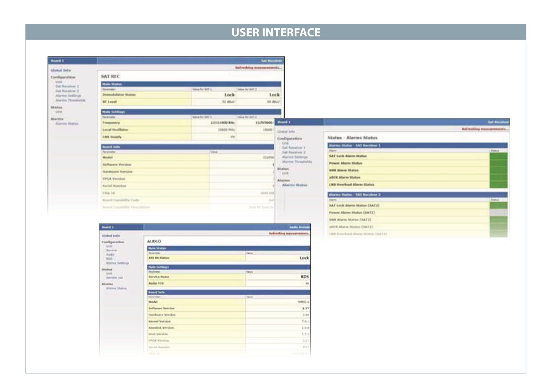Open Sat Receiver 1 in Alarms Status window sidebar
The image size is (552, 392).
(x=294, y=147)
